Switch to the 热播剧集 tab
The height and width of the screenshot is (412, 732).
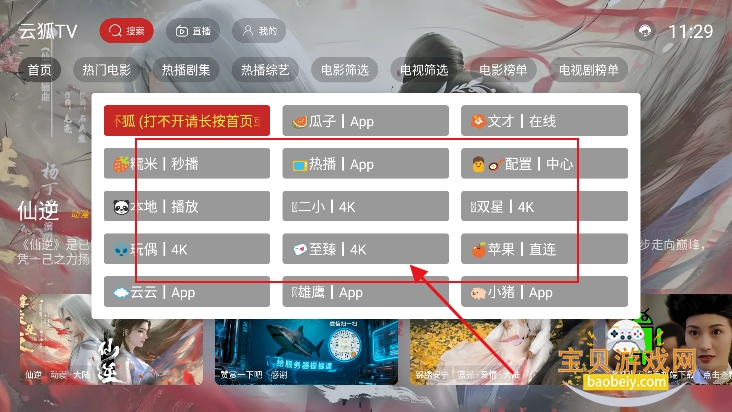186,70
